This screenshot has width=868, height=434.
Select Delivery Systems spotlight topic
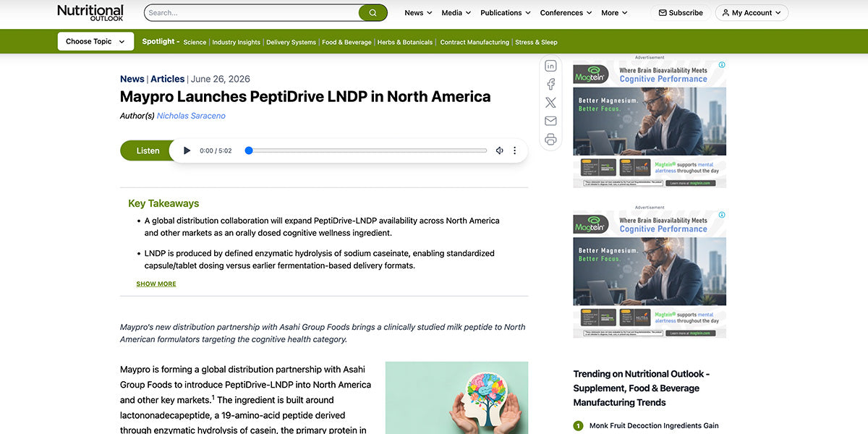pyautogui.click(x=291, y=42)
